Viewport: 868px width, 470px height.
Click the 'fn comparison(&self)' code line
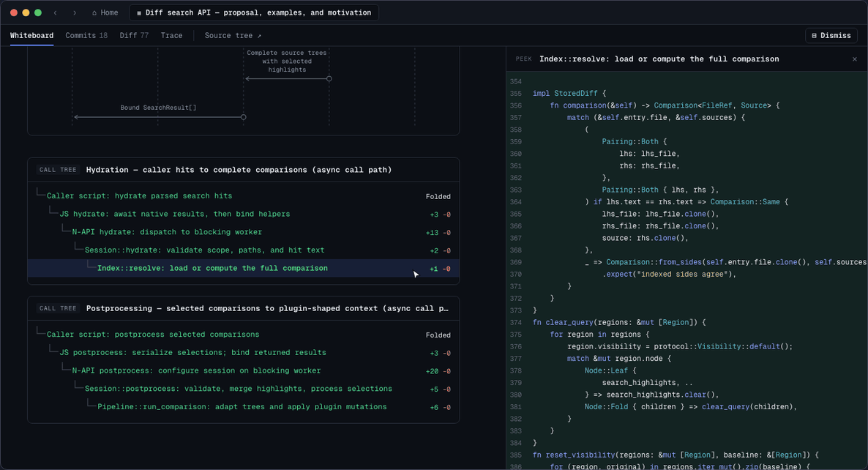(665, 105)
